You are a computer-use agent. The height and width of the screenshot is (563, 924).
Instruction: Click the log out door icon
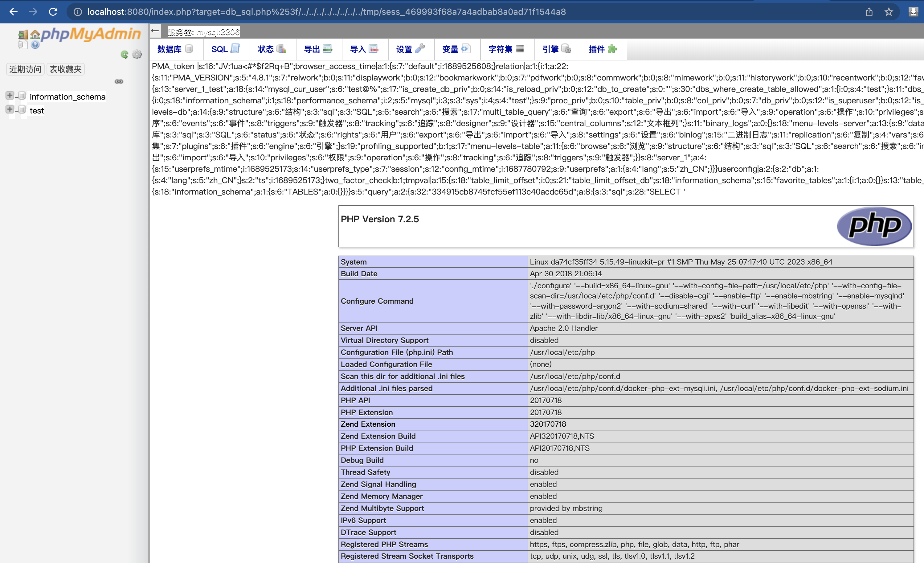23,35
